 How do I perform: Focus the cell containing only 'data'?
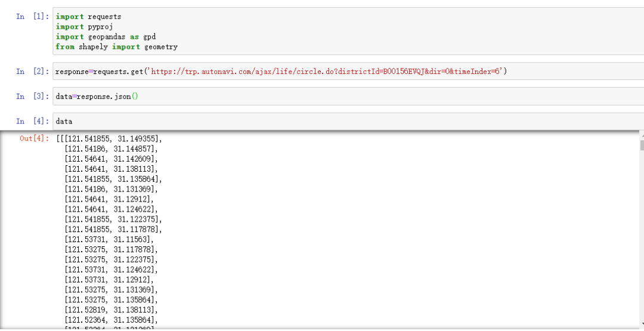348,121
